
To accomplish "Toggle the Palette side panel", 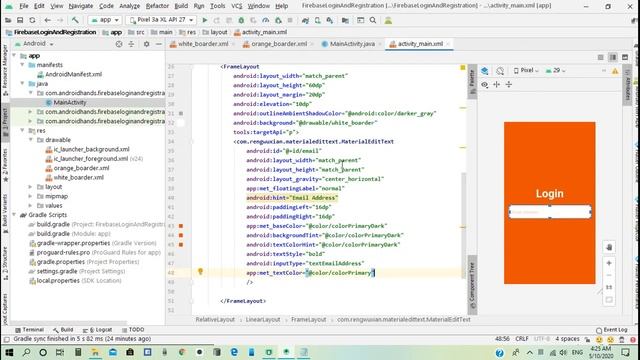I will (472, 82).
